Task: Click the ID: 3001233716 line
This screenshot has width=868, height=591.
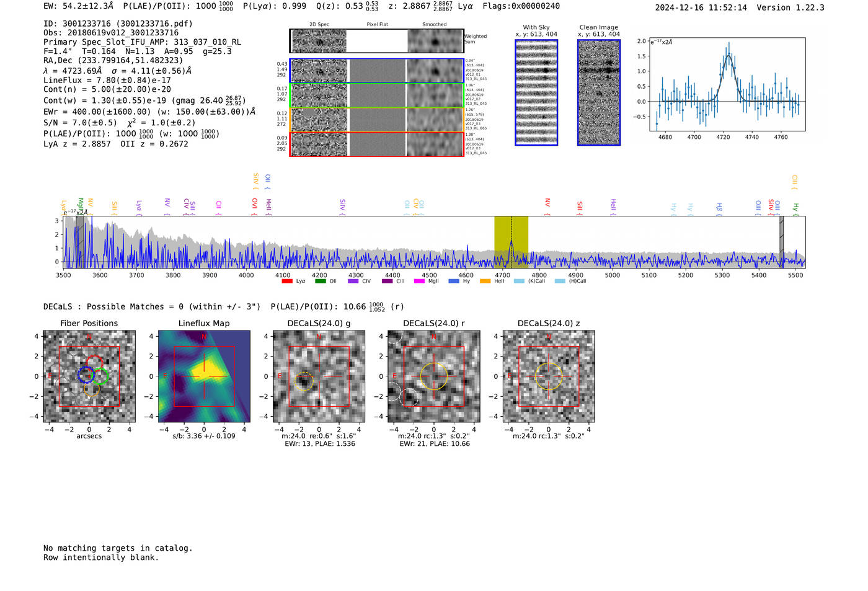Action: [118, 24]
